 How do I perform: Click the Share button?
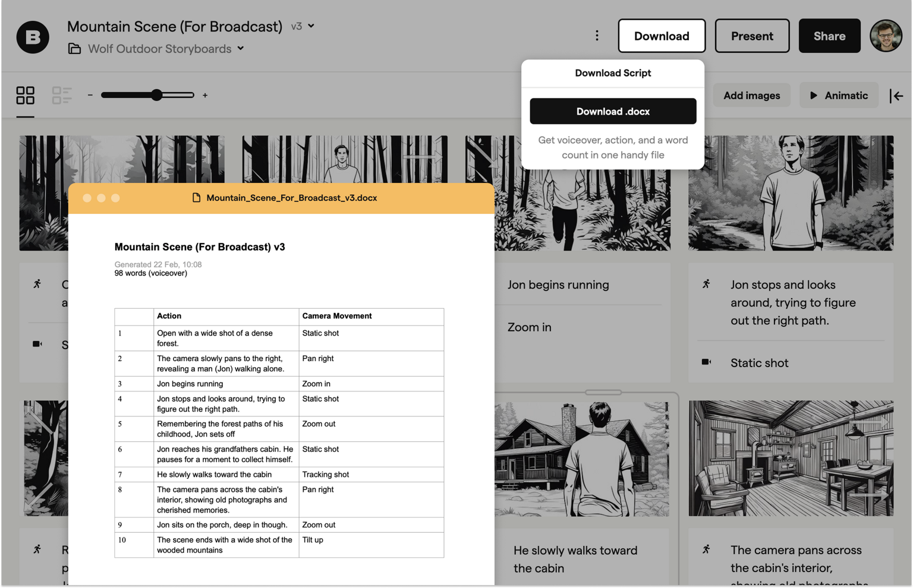(x=829, y=36)
